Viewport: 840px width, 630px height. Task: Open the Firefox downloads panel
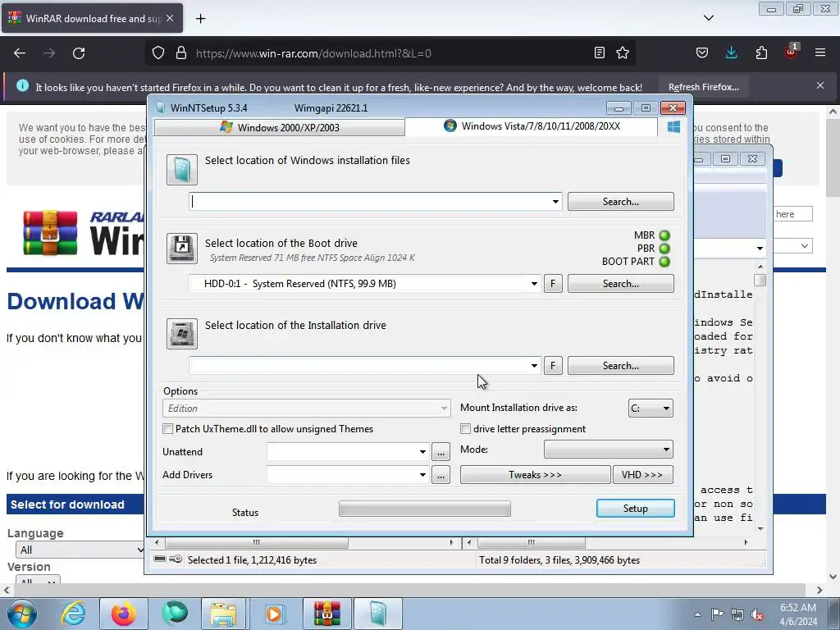tap(731, 53)
